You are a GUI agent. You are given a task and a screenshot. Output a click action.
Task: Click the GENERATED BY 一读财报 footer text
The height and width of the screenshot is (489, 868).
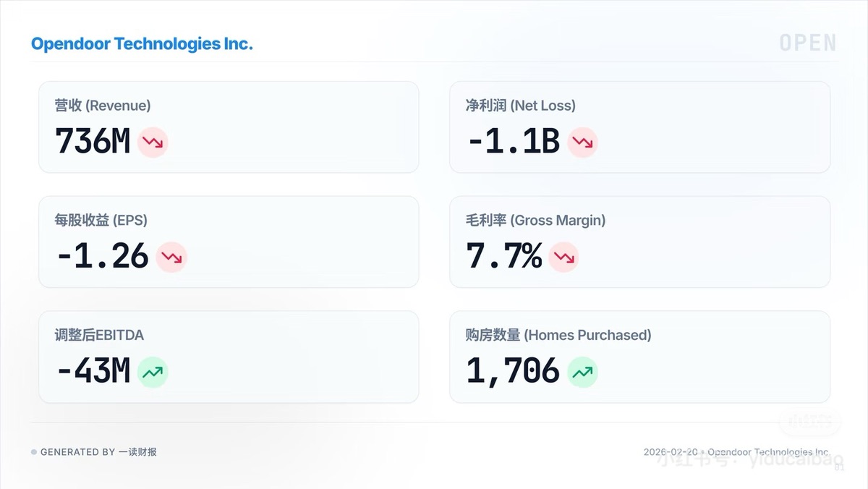click(98, 452)
